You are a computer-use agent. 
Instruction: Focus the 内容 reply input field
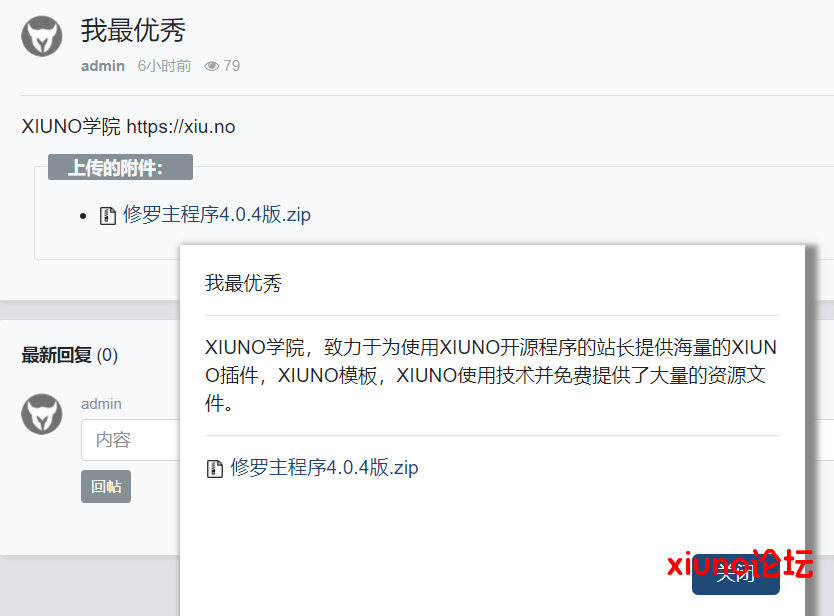(131, 440)
